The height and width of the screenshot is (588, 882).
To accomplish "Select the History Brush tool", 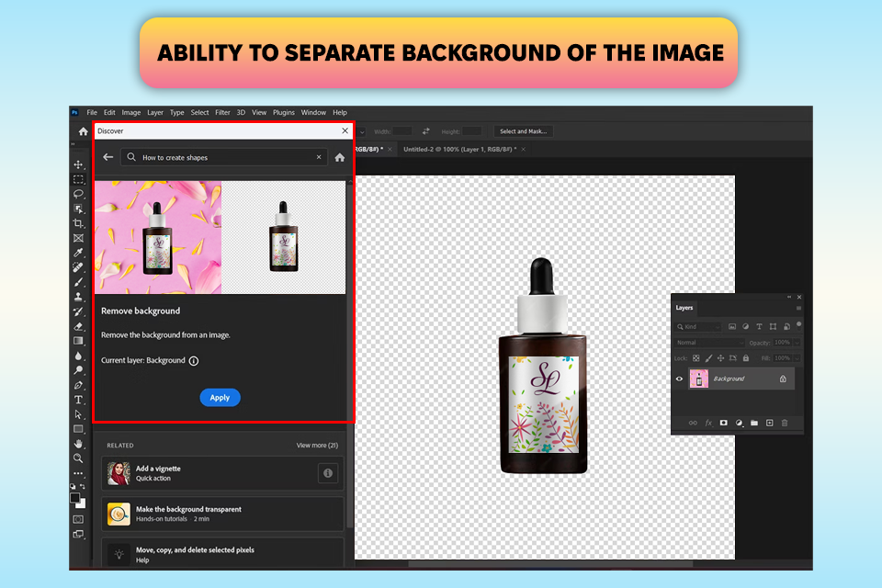I will point(78,311).
